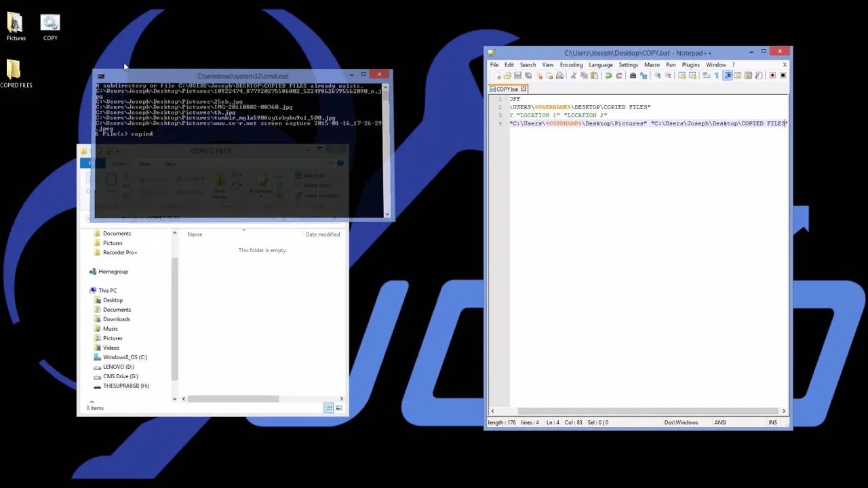
Task: Start macro recording with red Record button
Action: click(772, 75)
